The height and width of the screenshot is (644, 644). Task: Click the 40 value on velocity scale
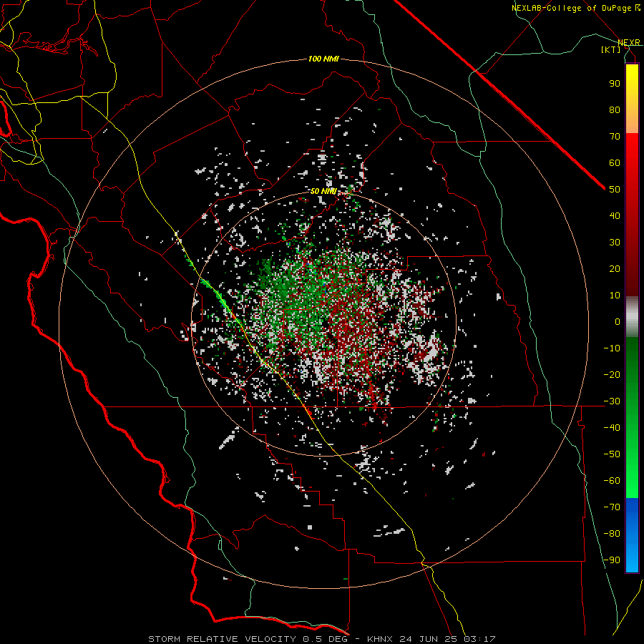(615, 215)
